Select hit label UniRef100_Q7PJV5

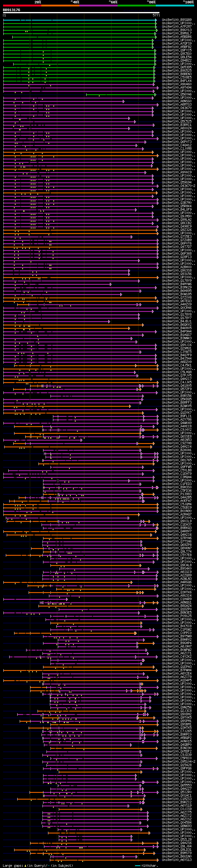click(x=177, y=376)
